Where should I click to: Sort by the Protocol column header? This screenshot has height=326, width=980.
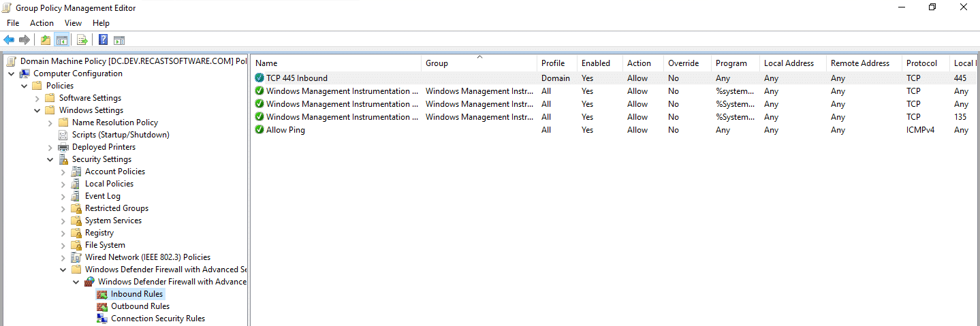coord(921,63)
